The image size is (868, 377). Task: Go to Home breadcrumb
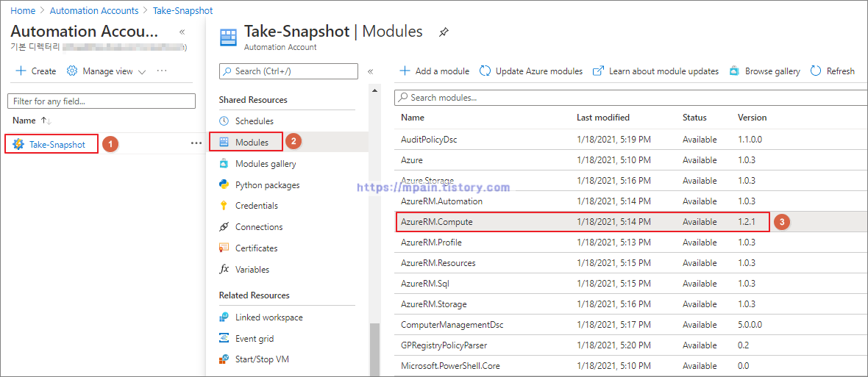point(22,10)
